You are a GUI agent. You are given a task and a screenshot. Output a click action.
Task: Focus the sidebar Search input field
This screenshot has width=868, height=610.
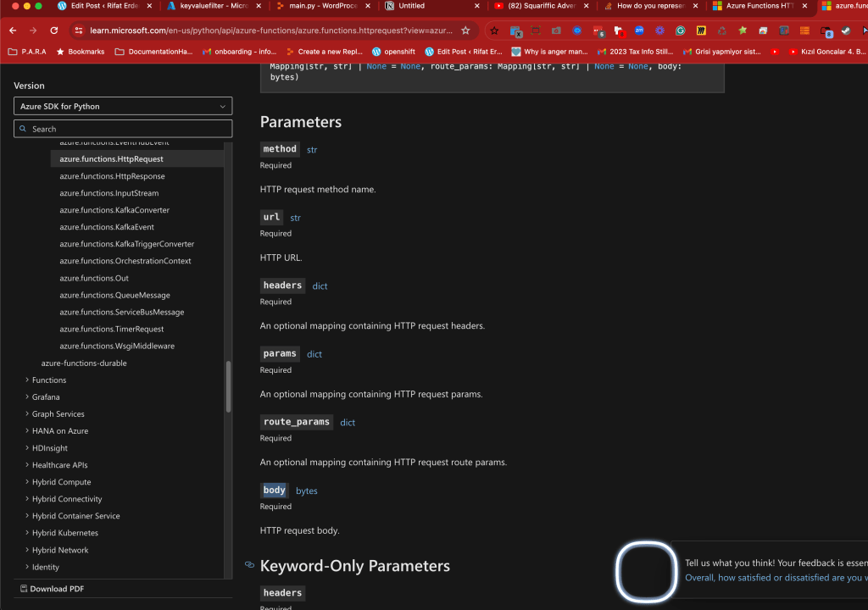(123, 129)
